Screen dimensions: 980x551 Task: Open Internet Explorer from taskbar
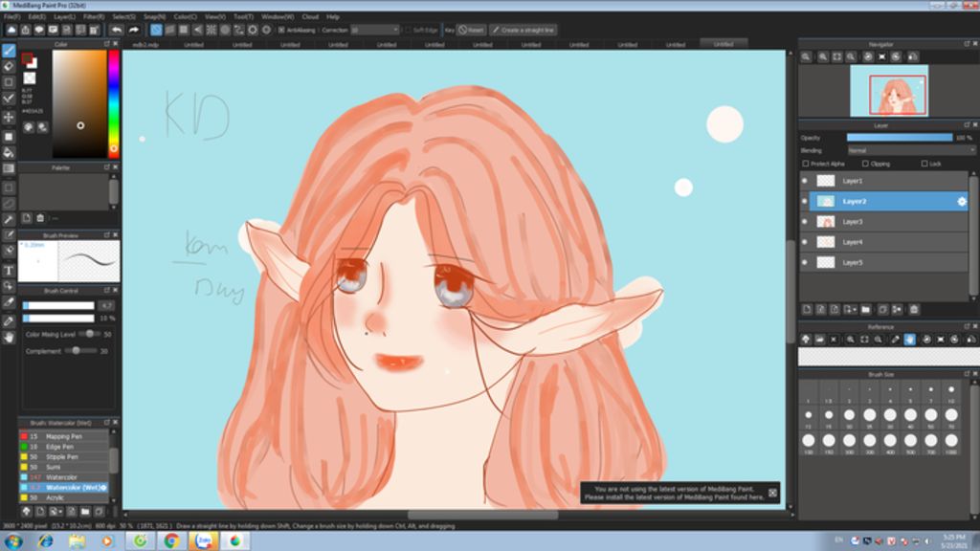pyautogui.click(x=45, y=541)
